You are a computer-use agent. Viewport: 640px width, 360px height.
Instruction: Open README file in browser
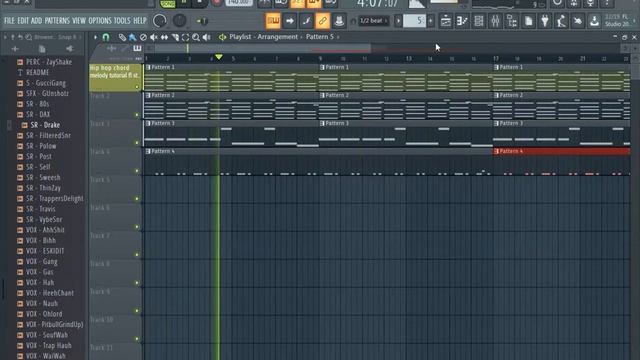(x=38, y=73)
